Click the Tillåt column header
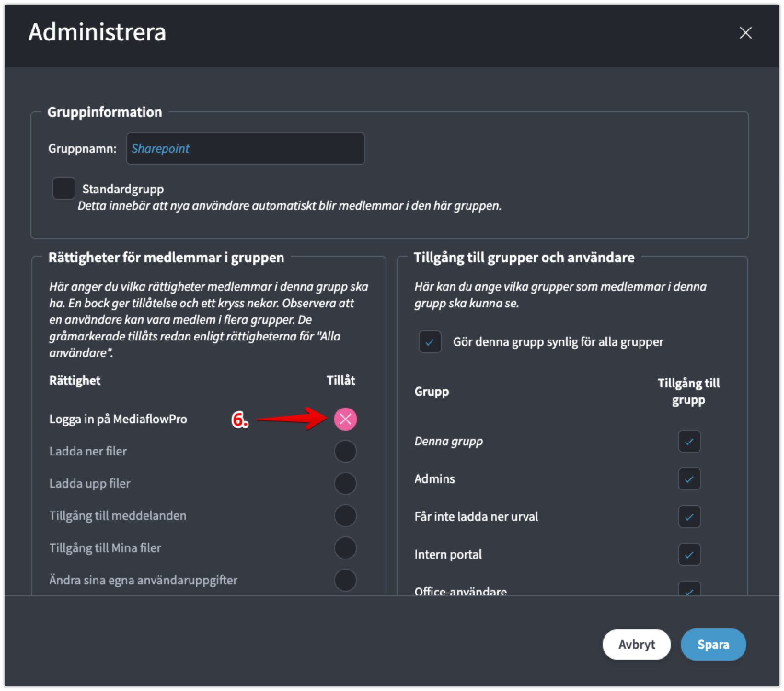Screen dimensions: 784x691 click(x=341, y=380)
